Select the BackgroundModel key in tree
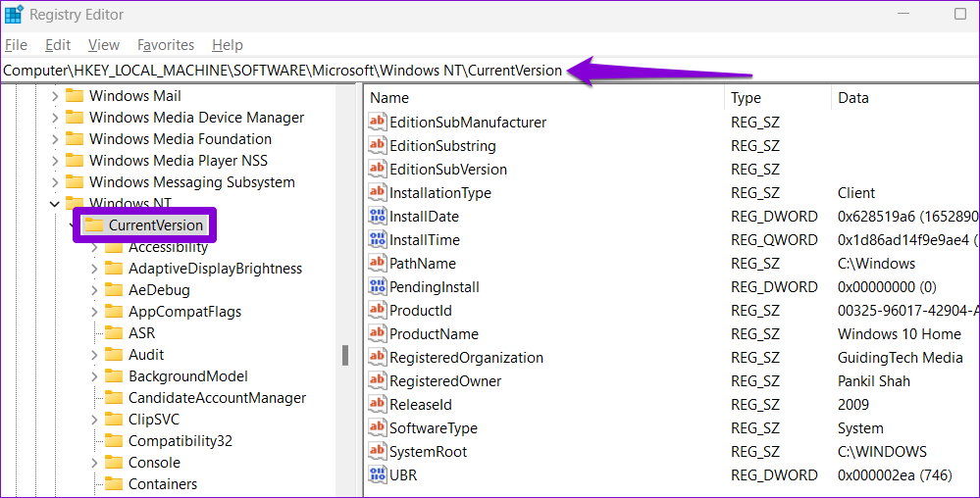The height and width of the screenshot is (498, 980). (x=187, y=376)
